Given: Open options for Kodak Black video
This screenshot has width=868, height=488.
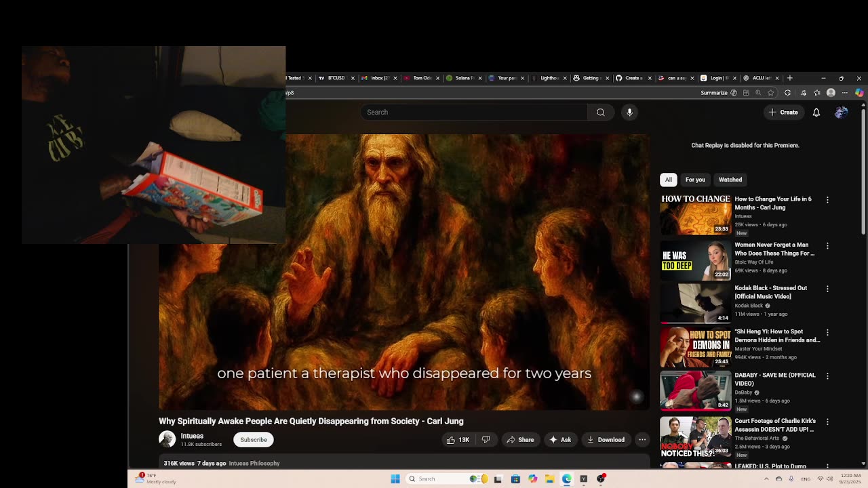Looking at the screenshot, I should [x=827, y=289].
